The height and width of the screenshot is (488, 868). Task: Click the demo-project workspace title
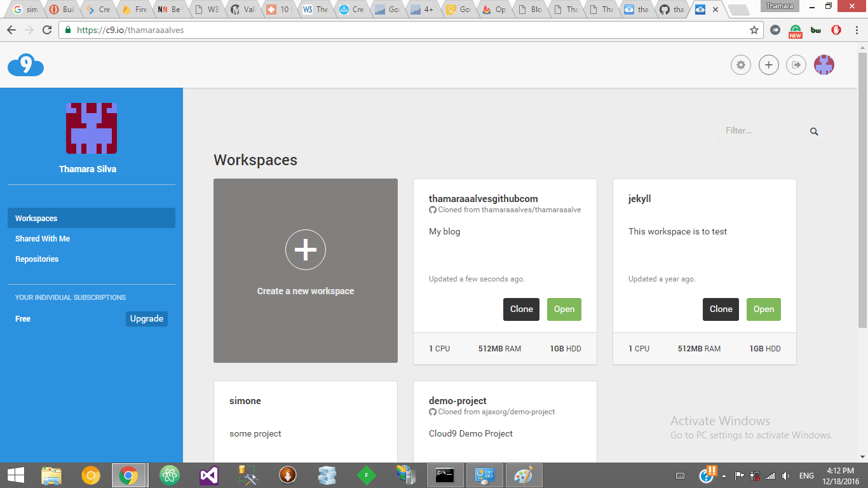pos(458,401)
